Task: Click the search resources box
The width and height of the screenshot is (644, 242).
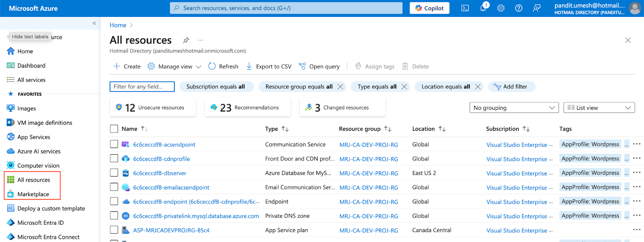Action: tap(286, 8)
